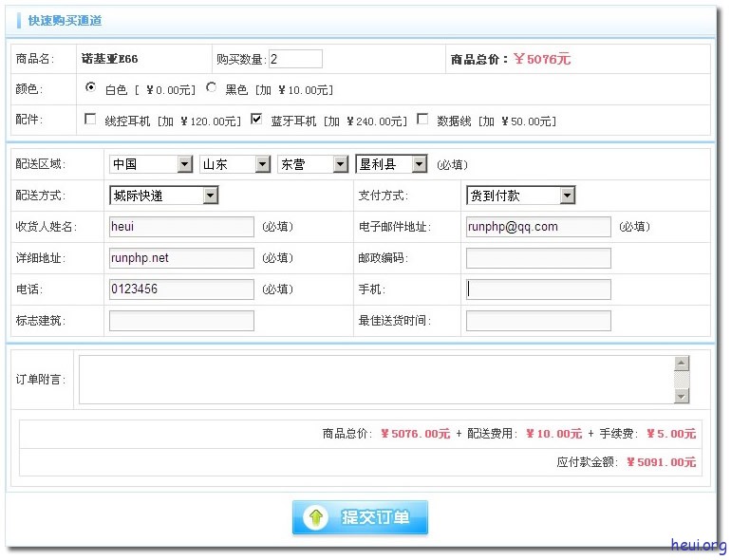Click the 最佳送货时间 input field
The width and height of the screenshot is (731, 560).
click(x=538, y=321)
